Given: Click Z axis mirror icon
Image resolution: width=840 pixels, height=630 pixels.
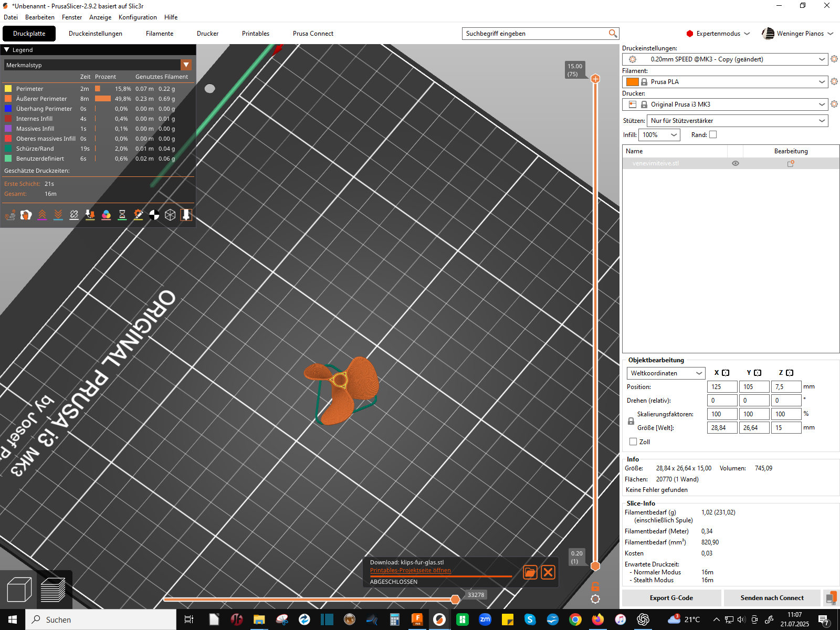Looking at the screenshot, I should [790, 373].
